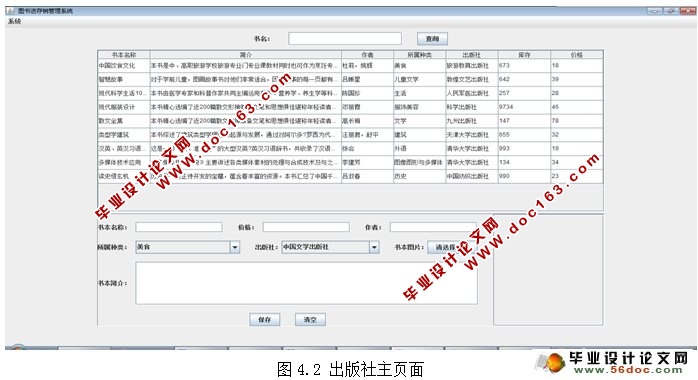Click the 简介 column header
The height and width of the screenshot is (380, 698).
(x=246, y=55)
